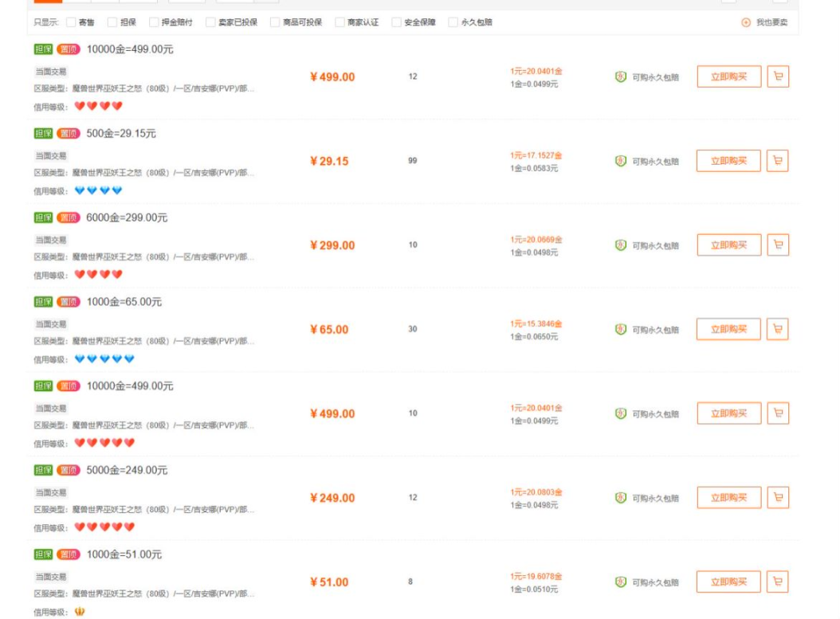
Task: Click the shopping cart icon on the first 10000金 listing
Action: [x=778, y=76]
